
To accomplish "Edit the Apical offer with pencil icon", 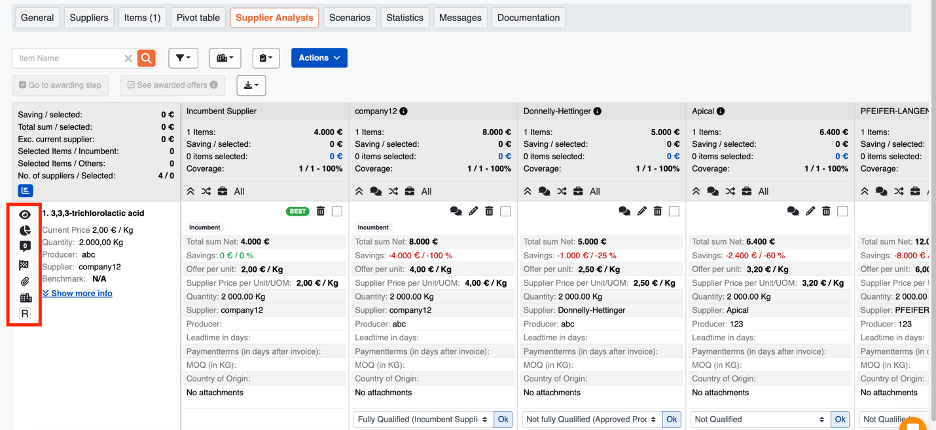I will [810, 211].
